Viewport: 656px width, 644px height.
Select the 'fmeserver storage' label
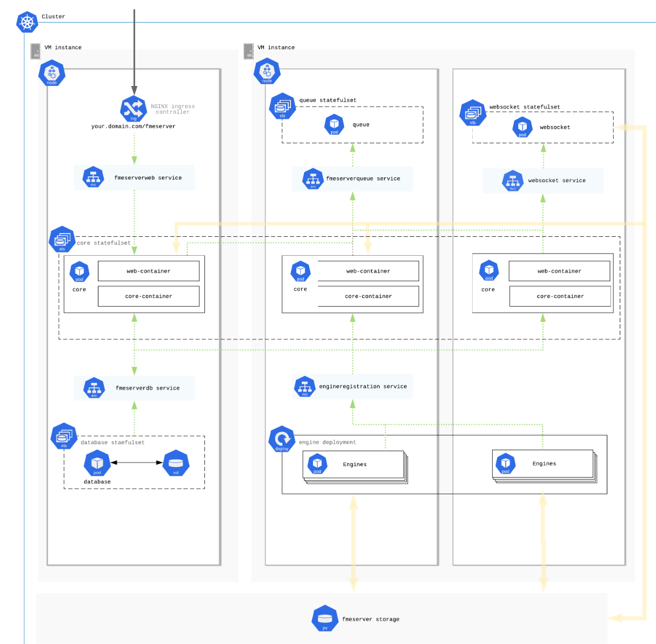click(370, 620)
